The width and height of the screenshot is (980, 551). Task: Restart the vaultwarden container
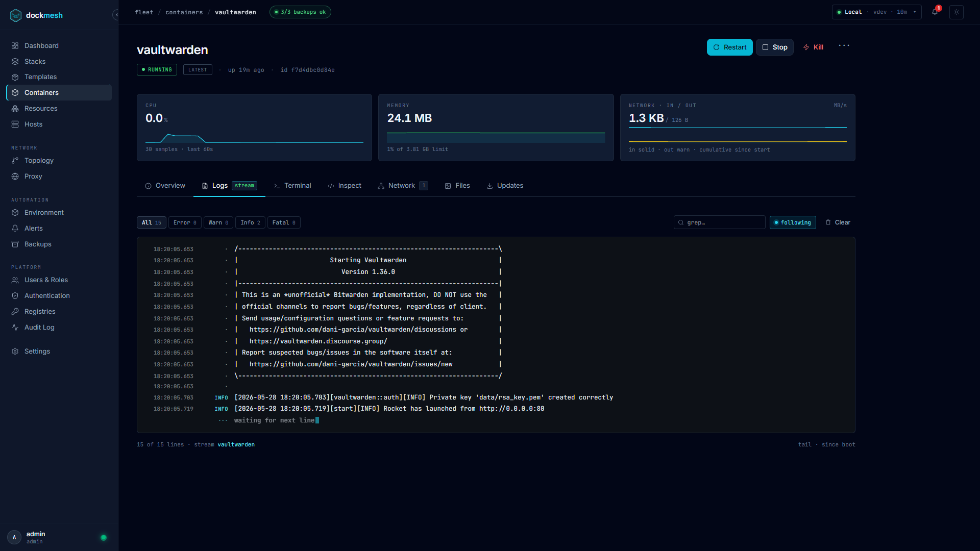point(730,47)
